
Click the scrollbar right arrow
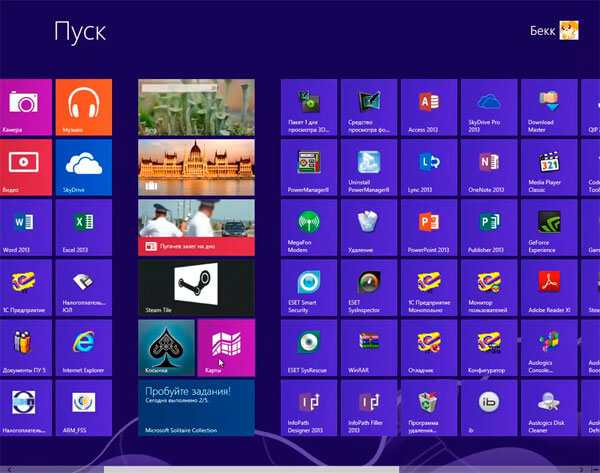(581, 469)
